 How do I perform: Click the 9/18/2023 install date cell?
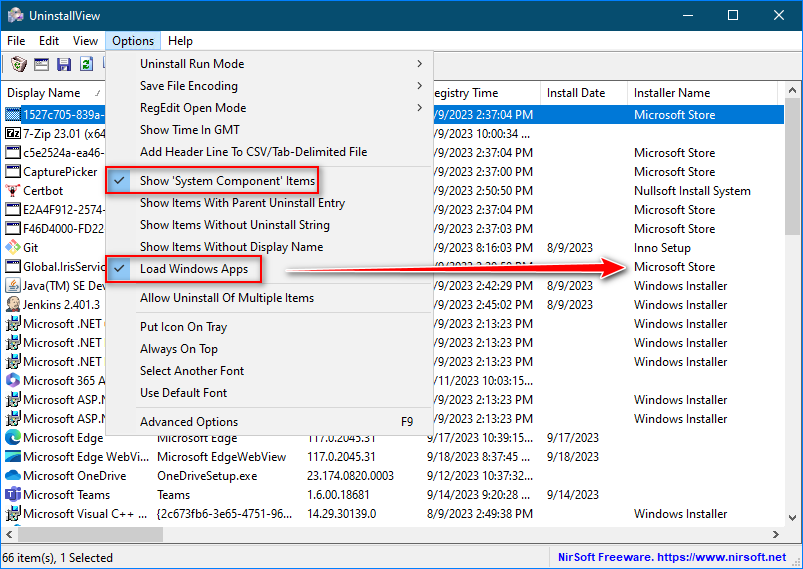coord(573,456)
